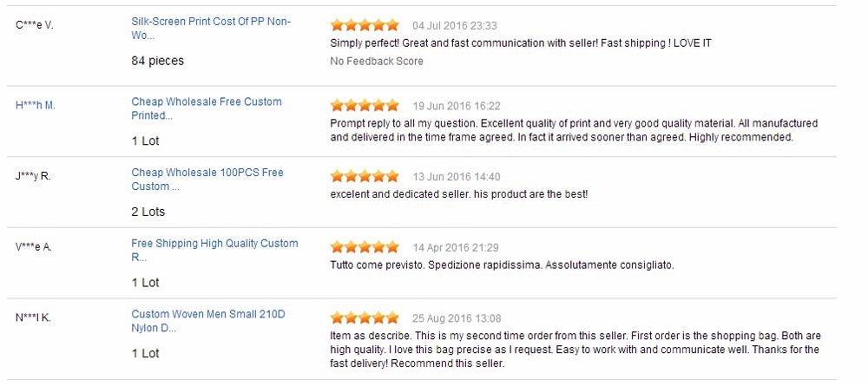Open 'Cheap Wholesale 100PCS Free Custom...' product link

pyautogui.click(x=207, y=180)
